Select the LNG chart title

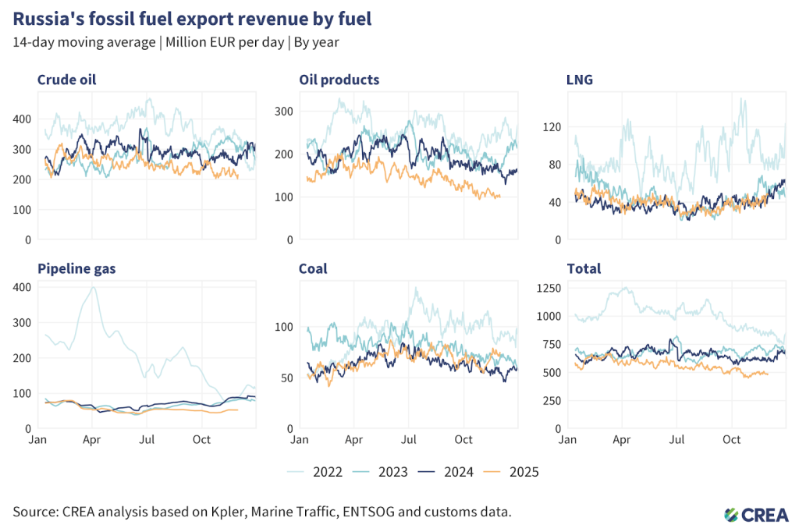[x=580, y=80]
